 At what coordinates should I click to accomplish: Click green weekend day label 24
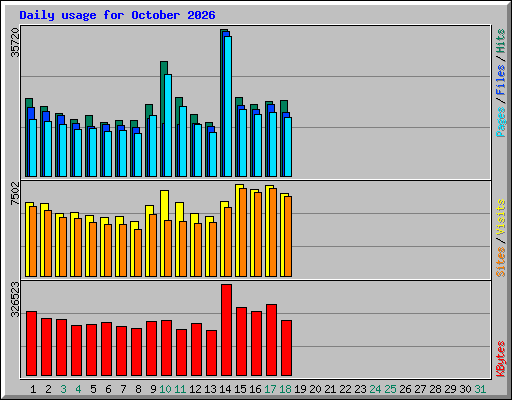pos(375,389)
